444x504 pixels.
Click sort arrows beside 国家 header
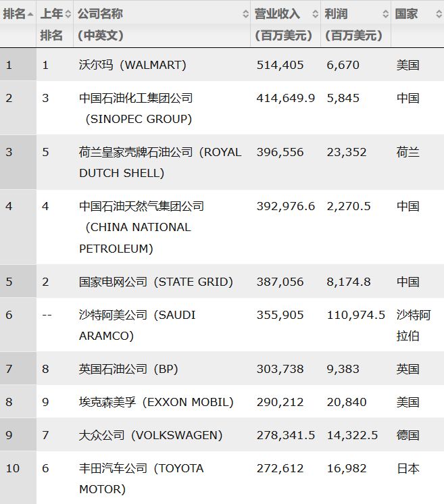pos(439,14)
